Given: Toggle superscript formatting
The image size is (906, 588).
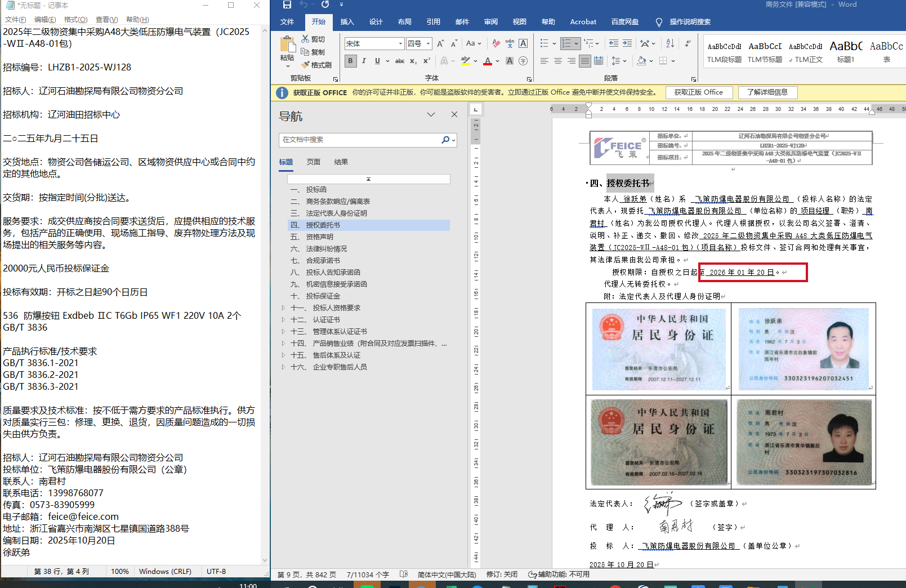Looking at the screenshot, I should (427, 61).
